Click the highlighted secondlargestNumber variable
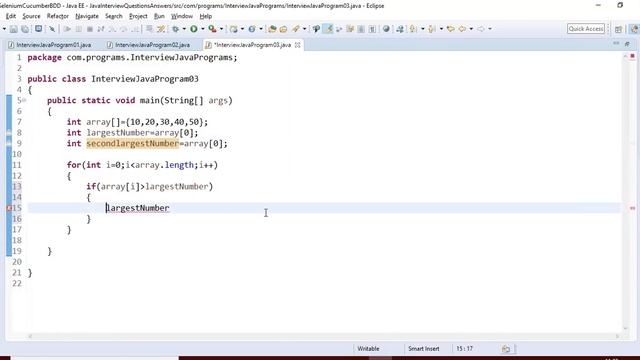The width and height of the screenshot is (640, 360). point(133,143)
